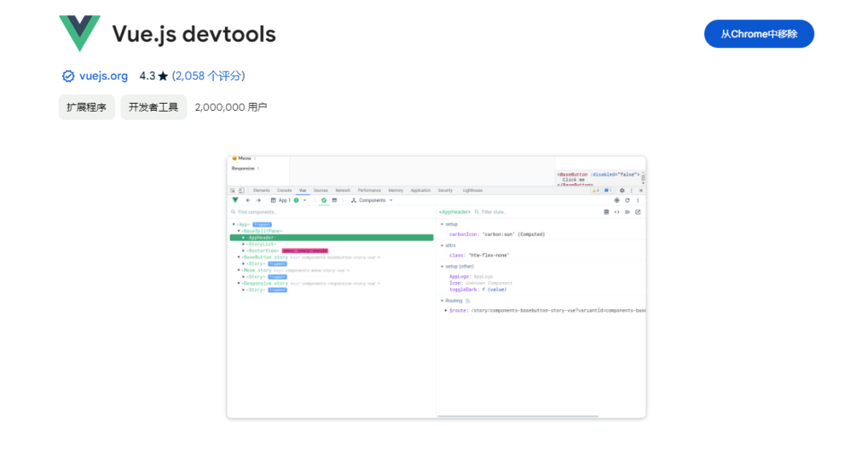Click the Responsive story in preview sidebar
The height and width of the screenshot is (449, 868).
245,168
